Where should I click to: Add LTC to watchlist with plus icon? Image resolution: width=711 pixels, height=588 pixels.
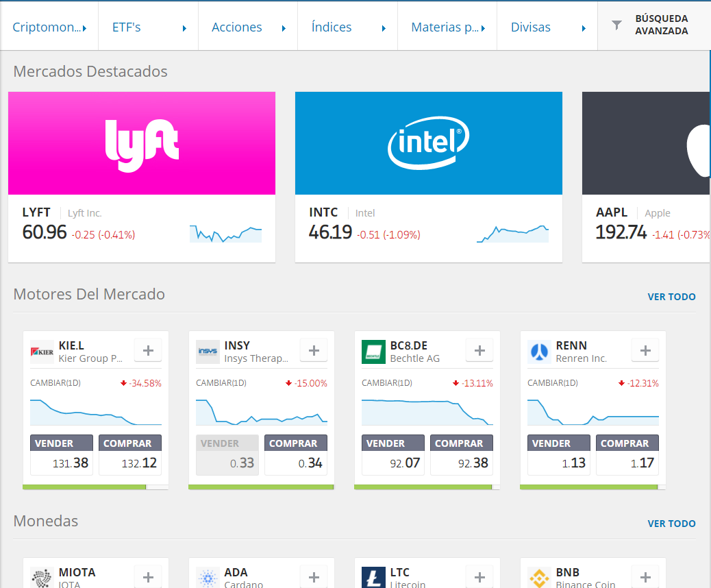point(479,576)
